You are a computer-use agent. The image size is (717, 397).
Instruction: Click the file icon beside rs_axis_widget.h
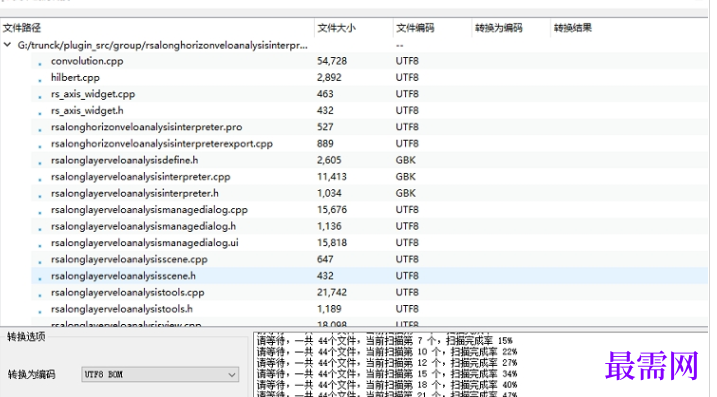pos(40,112)
